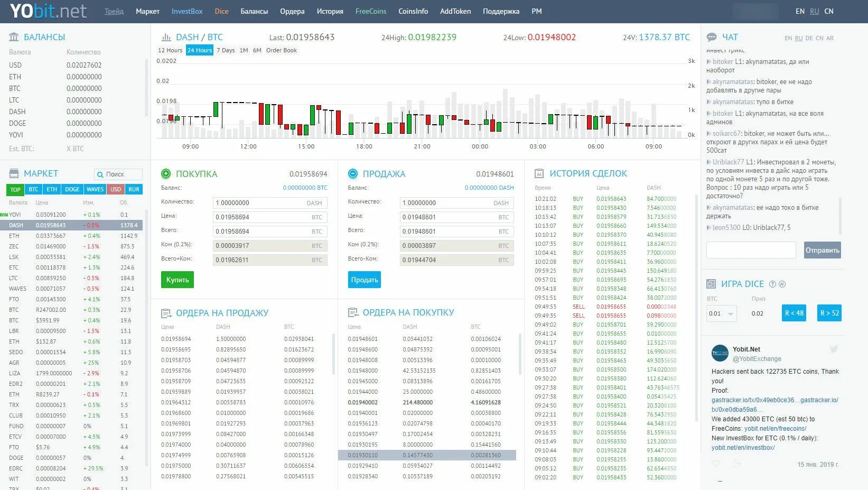Image resolution: width=868 pixels, height=490 pixels.
Task: Open the Dice game question mark help icon
Action: point(772,284)
